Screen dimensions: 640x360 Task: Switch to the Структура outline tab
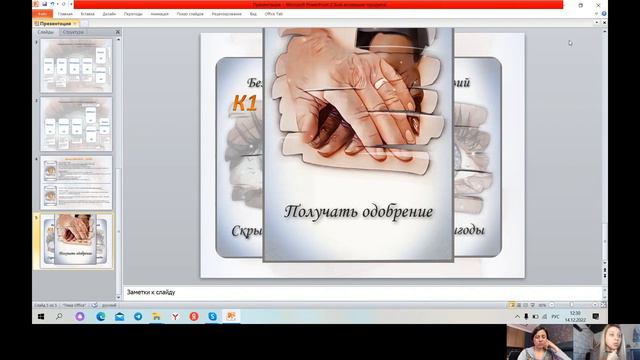(73, 32)
